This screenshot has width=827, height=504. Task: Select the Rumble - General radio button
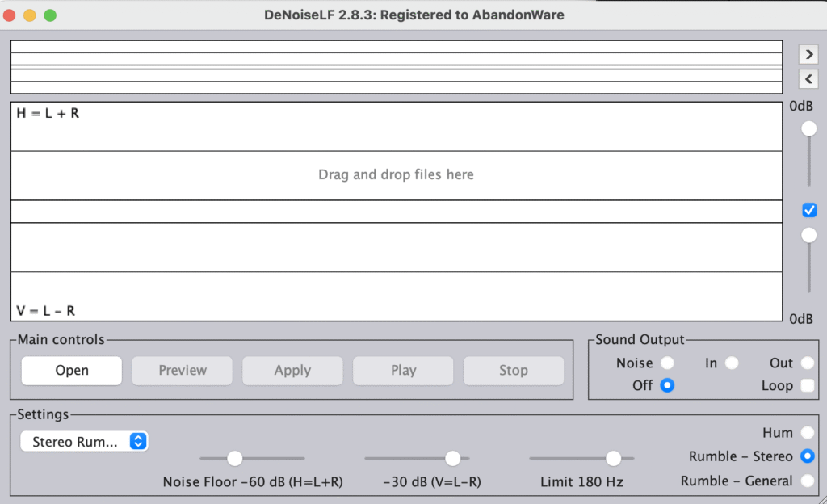(x=808, y=481)
